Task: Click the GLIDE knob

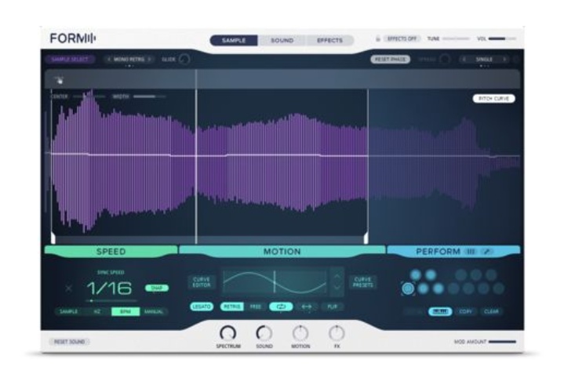Action: [184, 60]
